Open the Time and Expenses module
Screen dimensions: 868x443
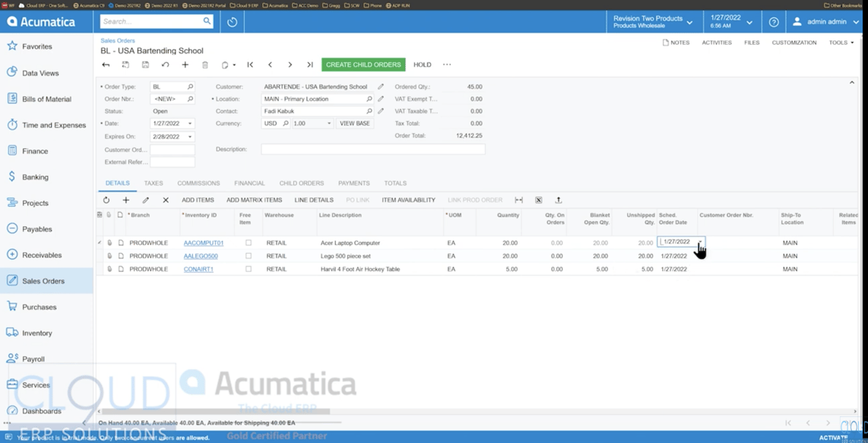coord(46,125)
